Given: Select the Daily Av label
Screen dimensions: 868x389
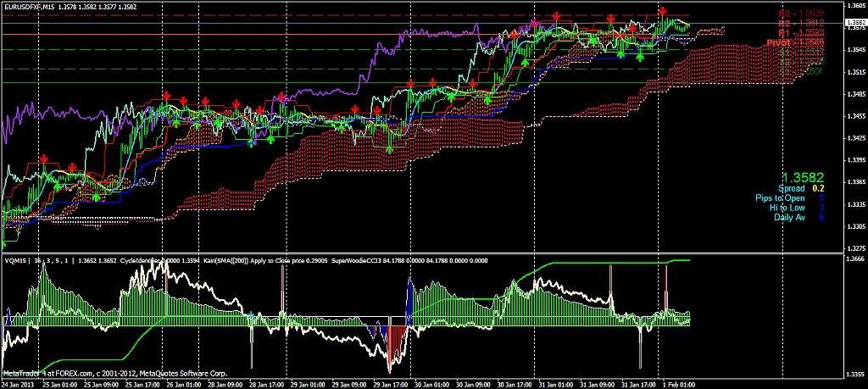Looking at the screenshot, I should (x=790, y=218).
